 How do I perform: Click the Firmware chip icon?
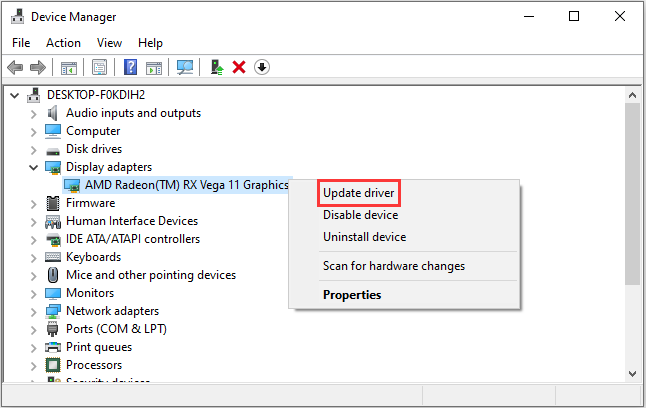[53, 203]
